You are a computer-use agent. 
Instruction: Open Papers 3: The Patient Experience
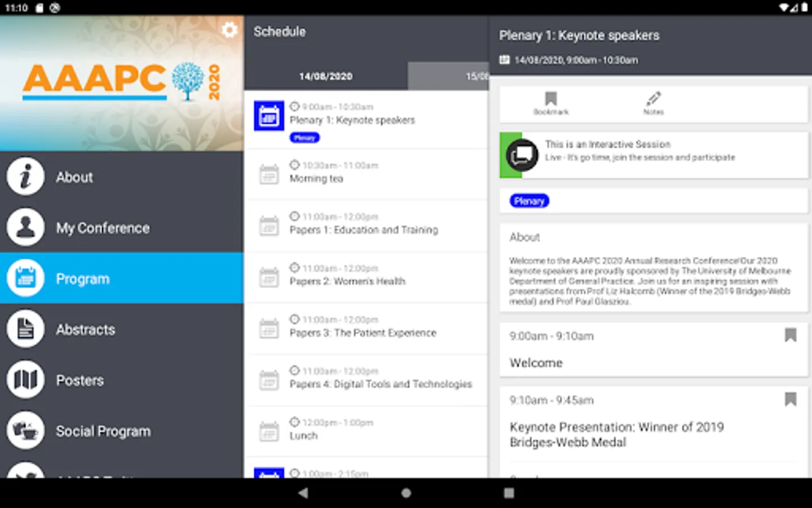[x=367, y=329]
